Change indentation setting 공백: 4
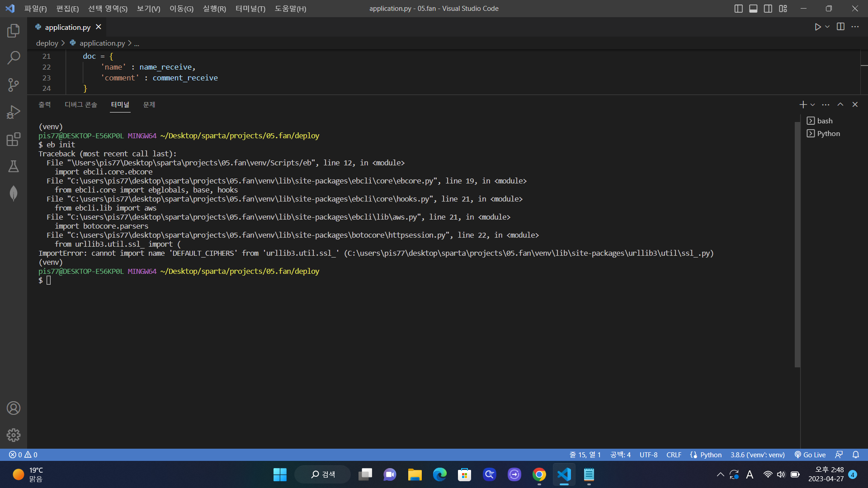The height and width of the screenshot is (488, 868). coord(620,455)
